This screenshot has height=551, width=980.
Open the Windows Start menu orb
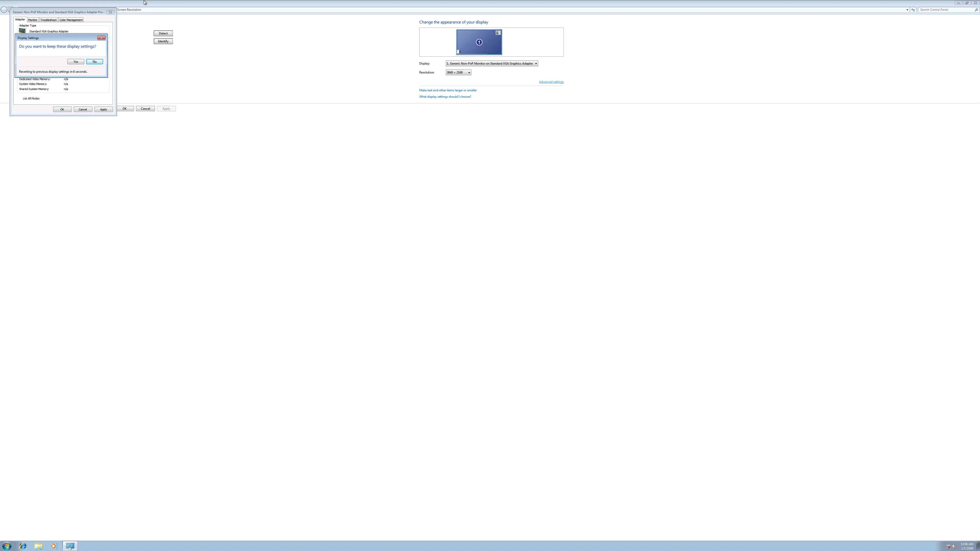tap(6, 546)
